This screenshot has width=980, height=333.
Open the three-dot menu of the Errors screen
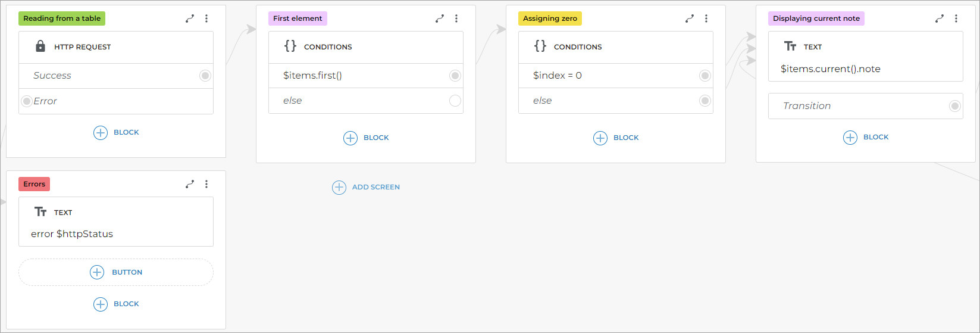(x=206, y=184)
